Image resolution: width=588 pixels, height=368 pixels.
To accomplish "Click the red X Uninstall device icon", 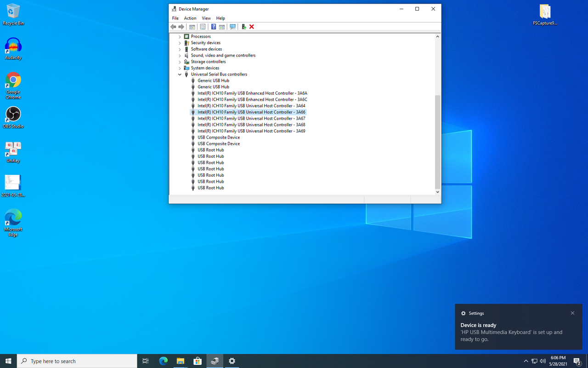I will (252, 27).
